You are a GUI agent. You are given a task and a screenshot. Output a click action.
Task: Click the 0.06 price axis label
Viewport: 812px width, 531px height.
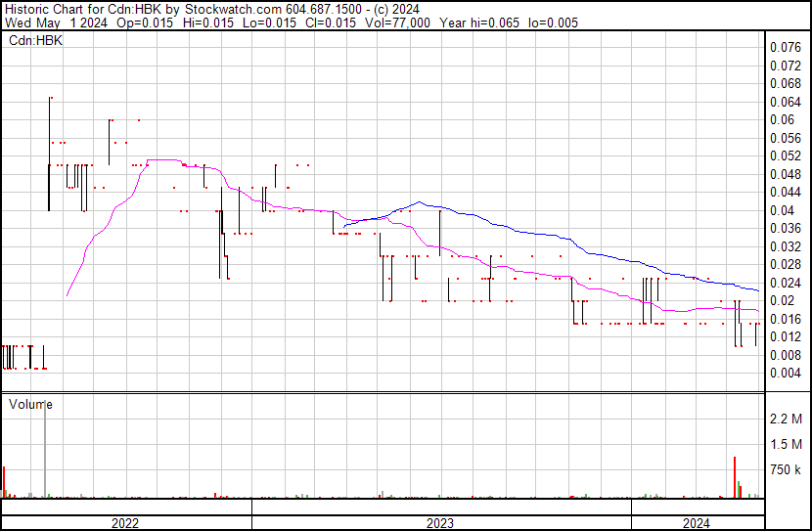pyautogui.click(x=782, y=119)
